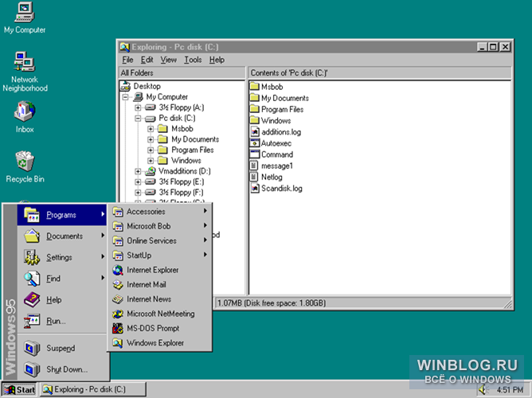This screenshot has width=532, height=398.
Task: Expand the My Documents folder in tree
Action: tap(151, 139)
